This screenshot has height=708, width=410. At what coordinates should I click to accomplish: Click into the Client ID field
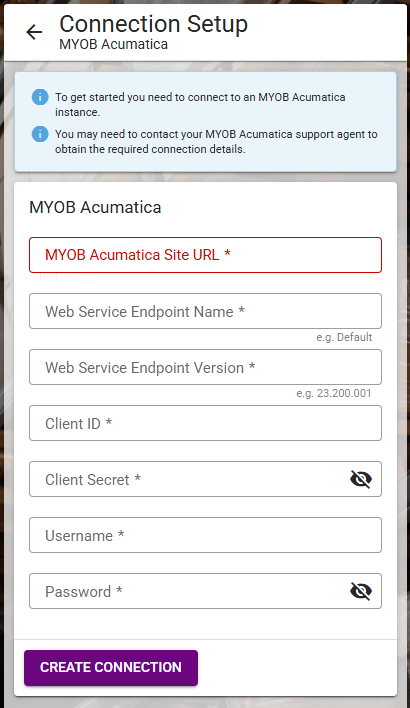(205, 423)
